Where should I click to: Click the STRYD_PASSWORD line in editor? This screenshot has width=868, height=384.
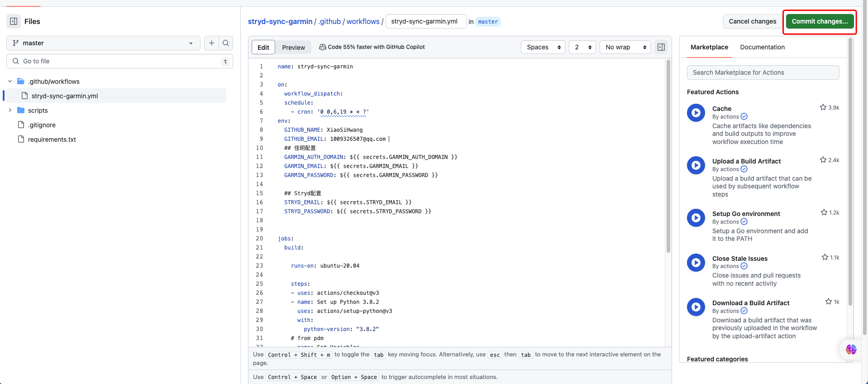[358, 211]
